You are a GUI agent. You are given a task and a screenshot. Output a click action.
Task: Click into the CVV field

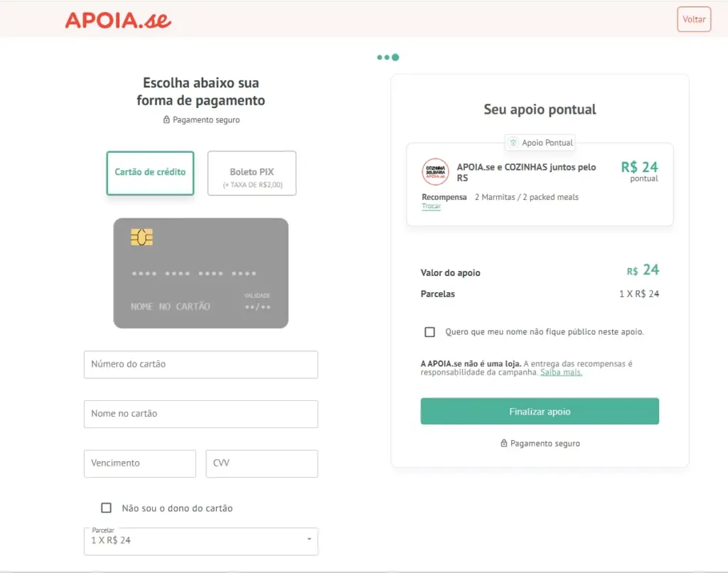[262, 464]
